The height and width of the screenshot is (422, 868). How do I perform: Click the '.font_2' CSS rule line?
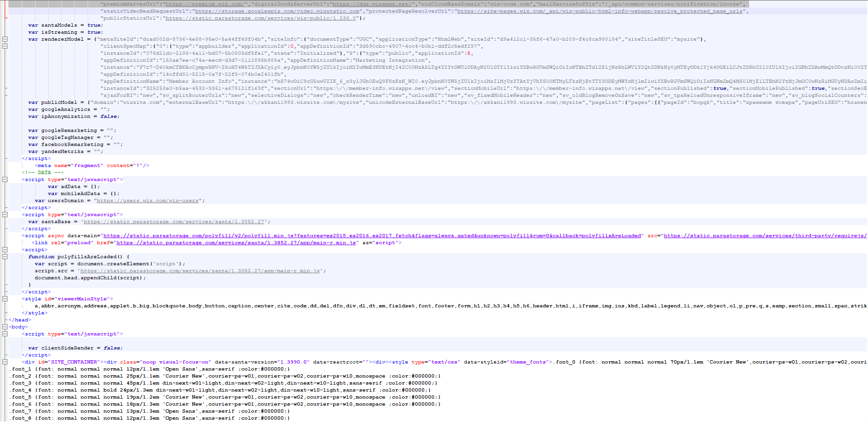[225, 376]
